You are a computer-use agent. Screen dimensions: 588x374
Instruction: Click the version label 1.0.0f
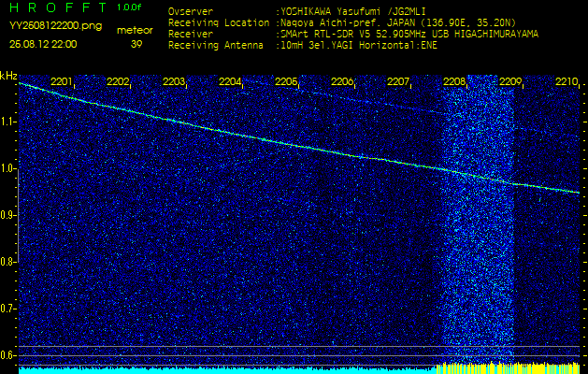(129, 7)
